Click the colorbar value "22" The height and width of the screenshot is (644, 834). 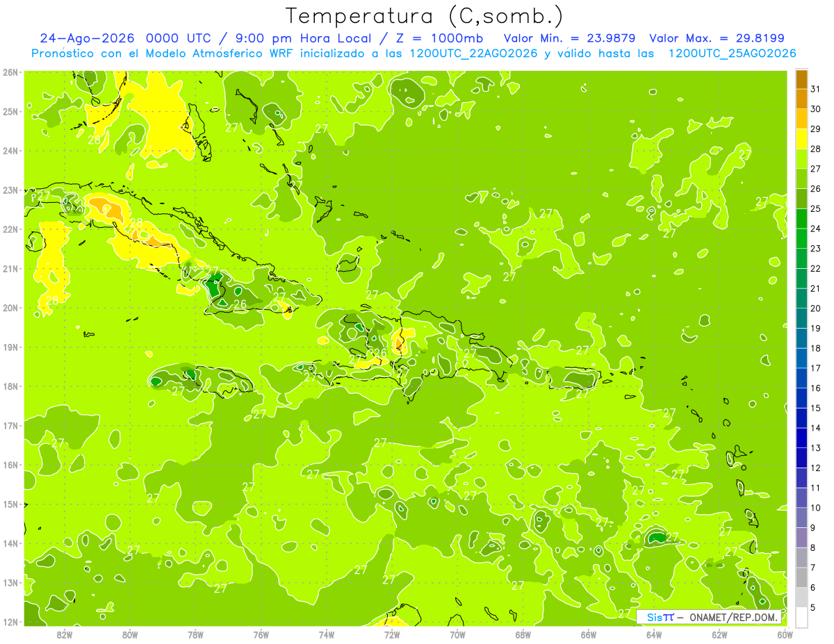815,268
